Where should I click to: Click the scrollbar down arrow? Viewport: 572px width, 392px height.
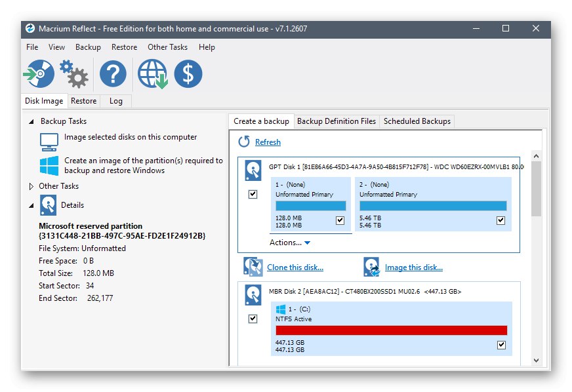point(536,361)
